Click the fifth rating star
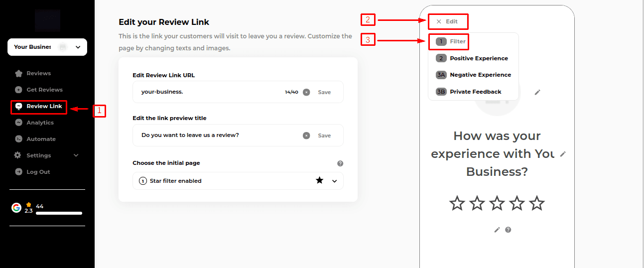644x268 pixels. pyautogui.click(x=537, y=203)
